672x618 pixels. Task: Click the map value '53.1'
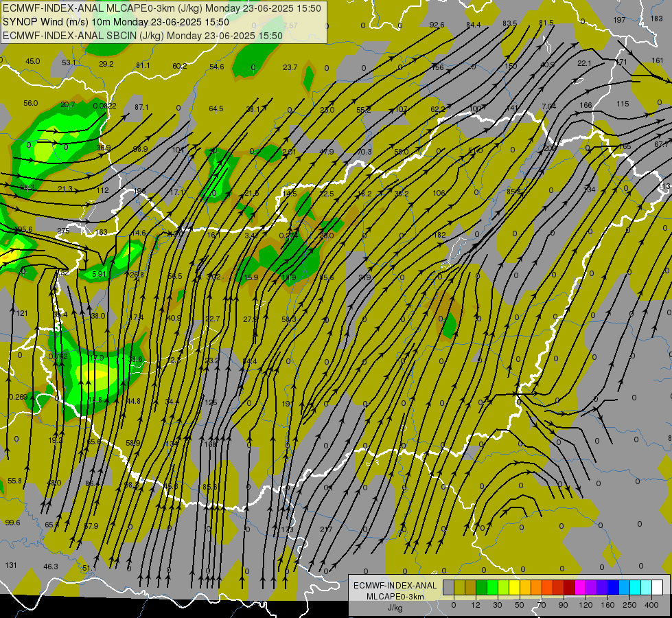tap(69, 62)
